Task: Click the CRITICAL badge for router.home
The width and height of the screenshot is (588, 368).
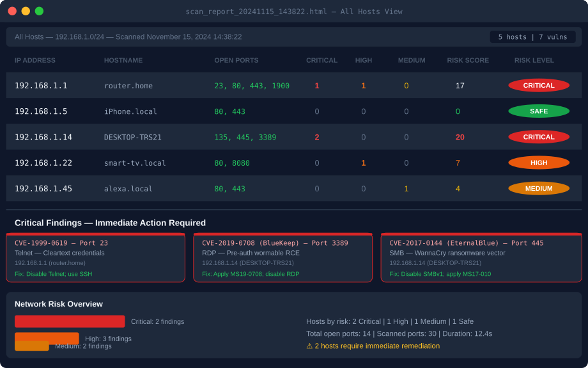Action: pyautogui.click(x=539, y=86)
